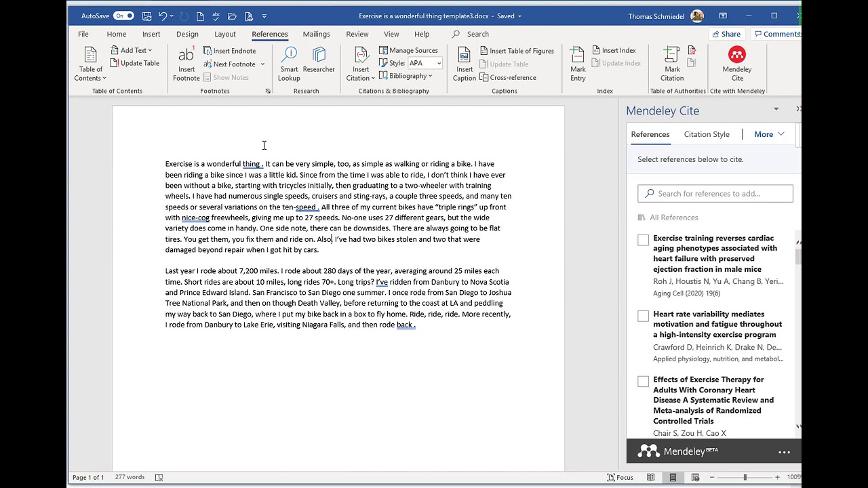Open the Mendeley three-dots menu
The width and height of the screenshot is (868, 488).
point(784,452)
